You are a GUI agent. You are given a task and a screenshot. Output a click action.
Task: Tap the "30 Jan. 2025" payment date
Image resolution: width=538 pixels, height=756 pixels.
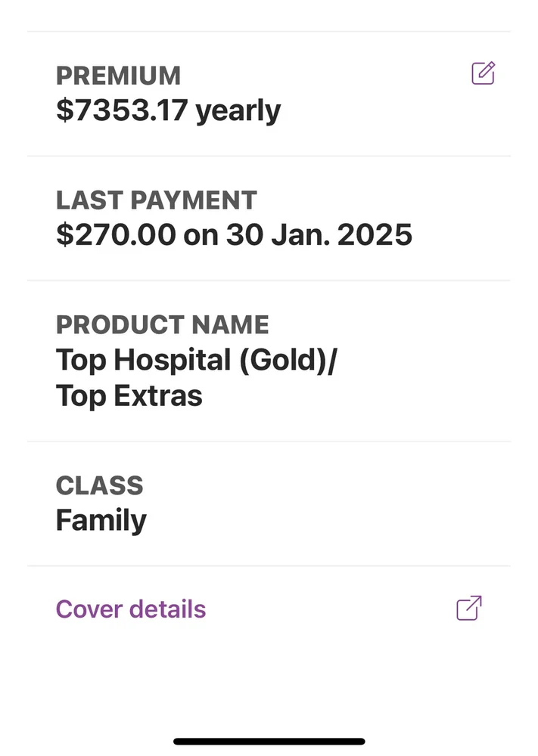319,235
